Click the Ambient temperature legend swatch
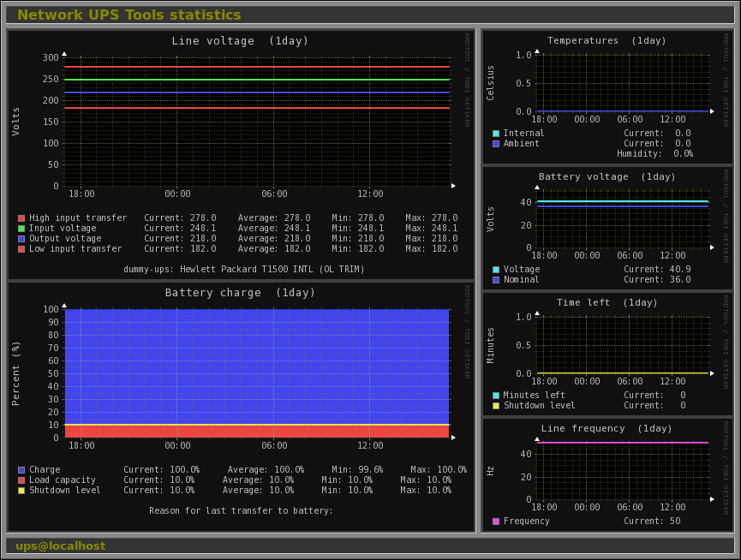This screenshot has width=741, height=560. pos(496,144)
